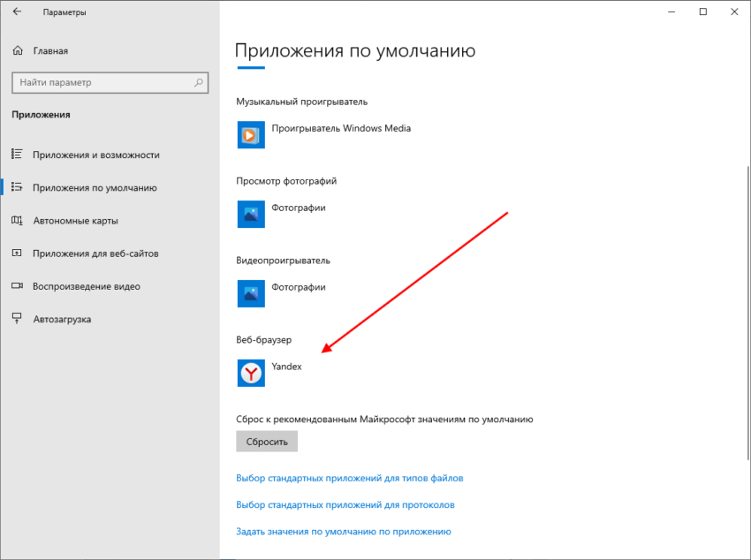Open Приложения для веб-сайтов page
This screenshot has height=560, width=751.
(x=95, y=254)
